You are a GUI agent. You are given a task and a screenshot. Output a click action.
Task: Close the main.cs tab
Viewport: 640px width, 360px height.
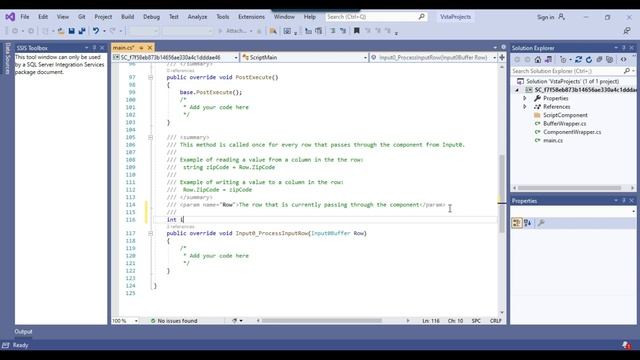click(x=150, y=48)
